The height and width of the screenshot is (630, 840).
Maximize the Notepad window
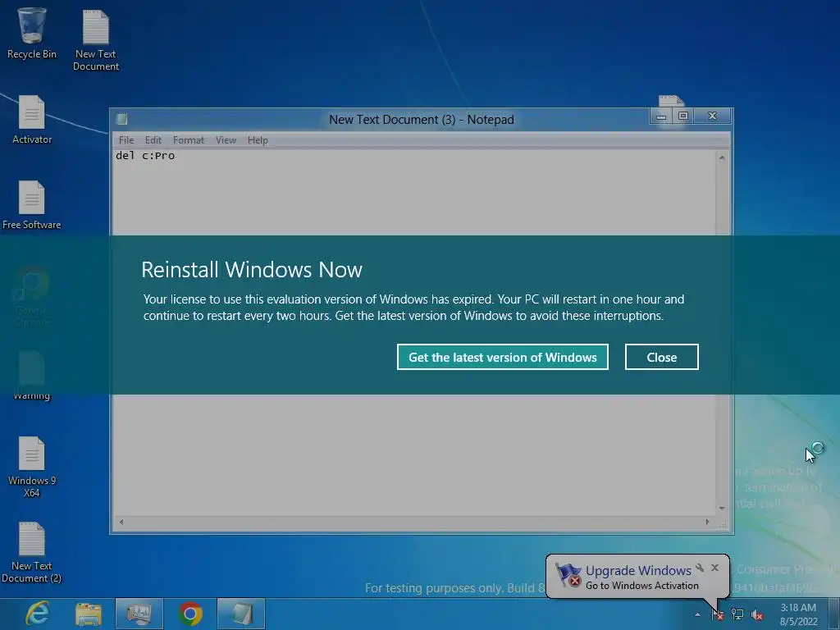coord(683,116)
